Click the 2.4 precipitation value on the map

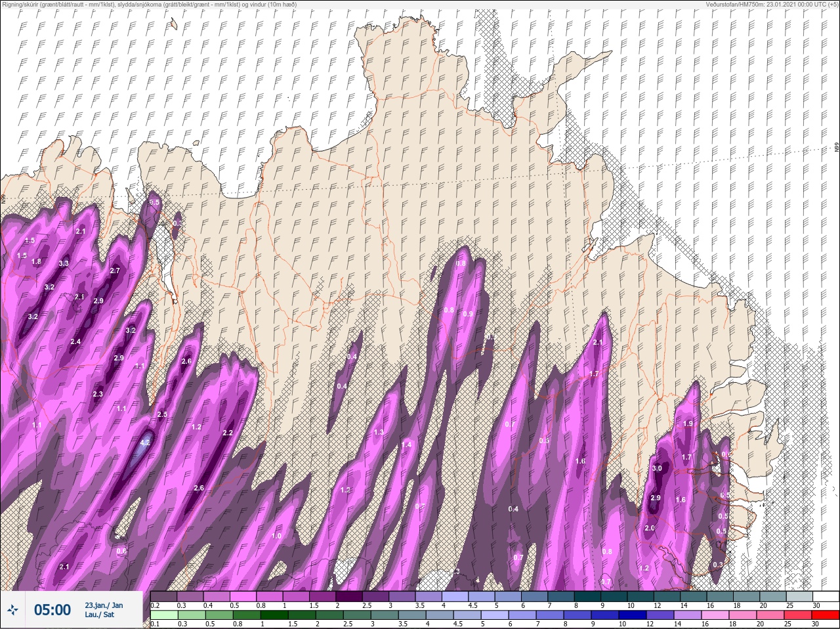75,341
